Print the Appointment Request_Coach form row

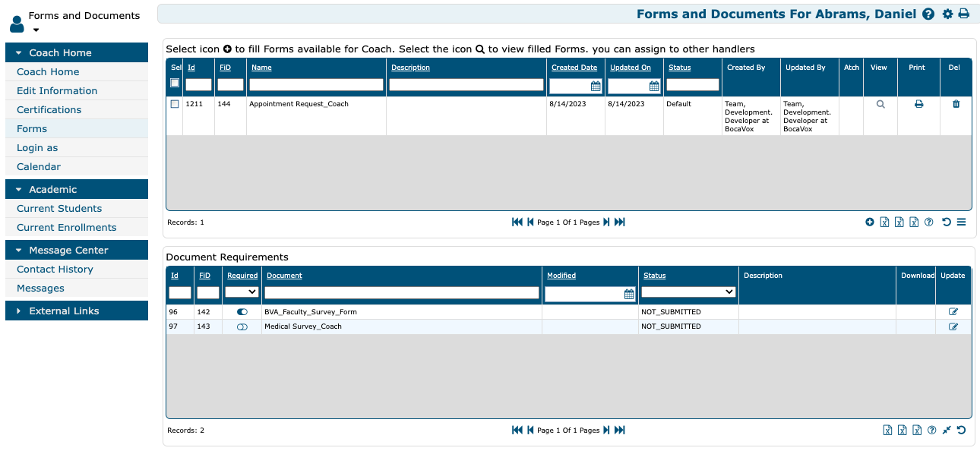click(918, 105)
